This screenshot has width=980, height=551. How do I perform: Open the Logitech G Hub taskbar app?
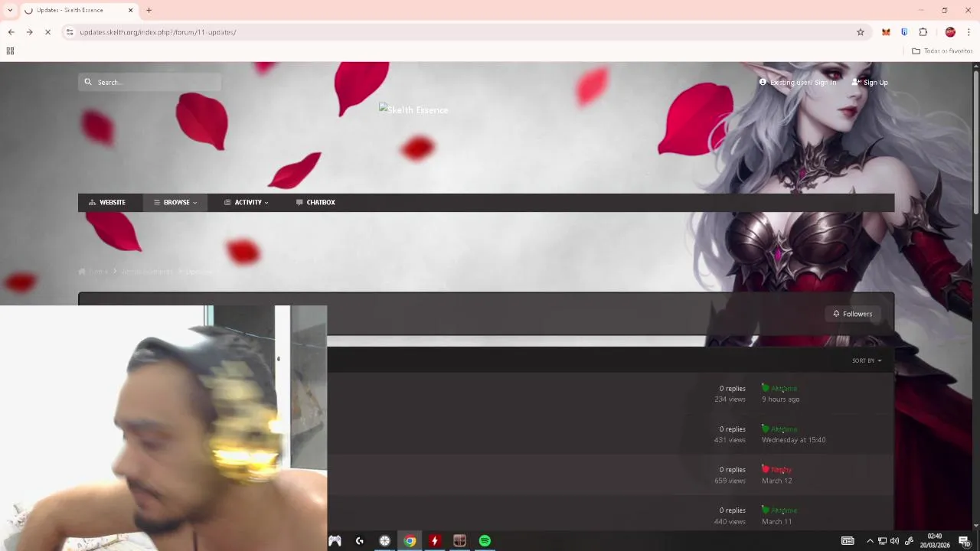pos(360,541)
